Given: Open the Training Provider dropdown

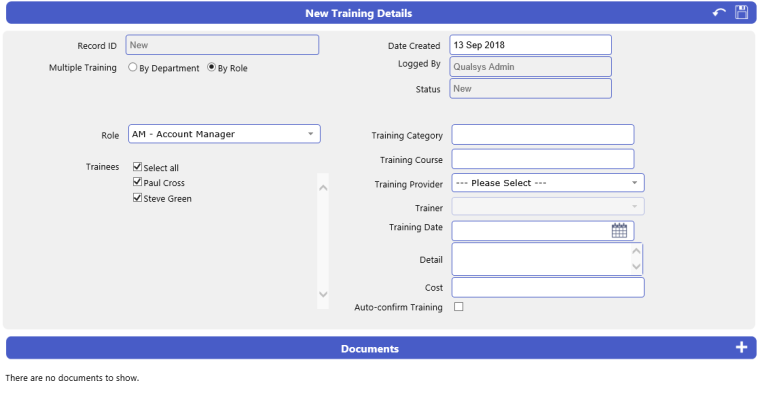Looking at the screenshot, I should pos(548,183).
